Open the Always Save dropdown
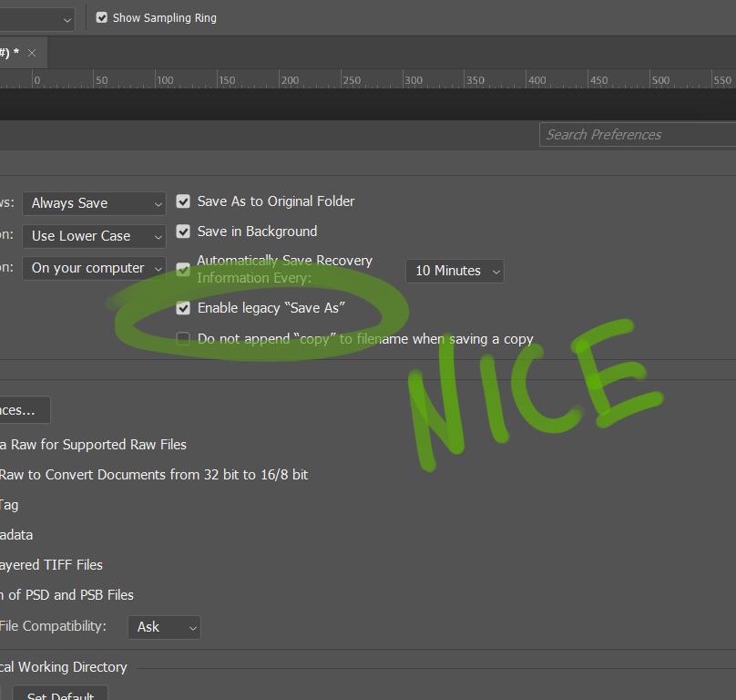The width and height of the screenshot is (736, 700). [94, 203]
